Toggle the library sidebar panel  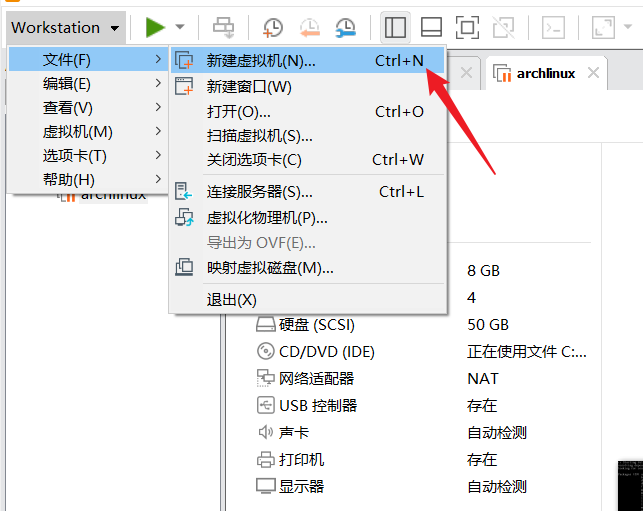pos(395,27)
